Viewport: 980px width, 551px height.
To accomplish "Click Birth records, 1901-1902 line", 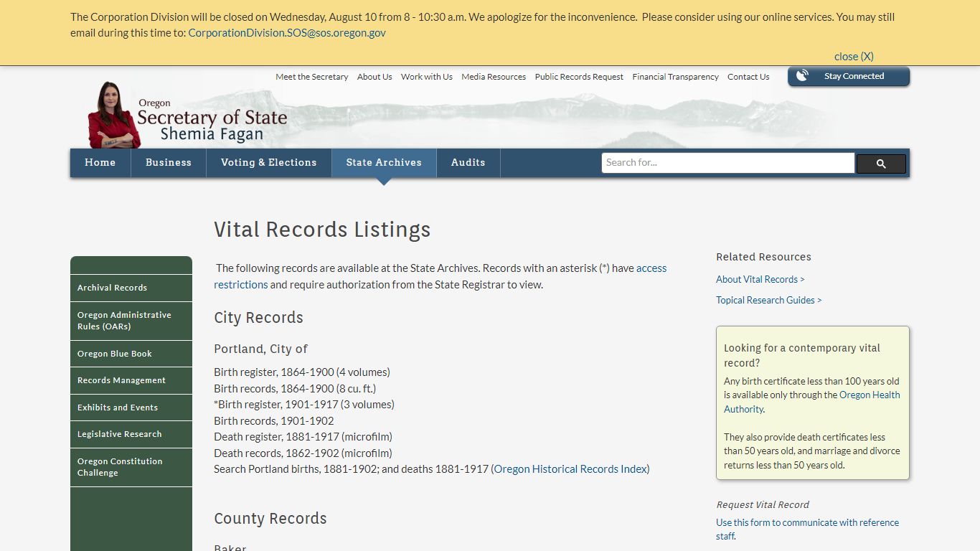I will click(x=274, y=421).
